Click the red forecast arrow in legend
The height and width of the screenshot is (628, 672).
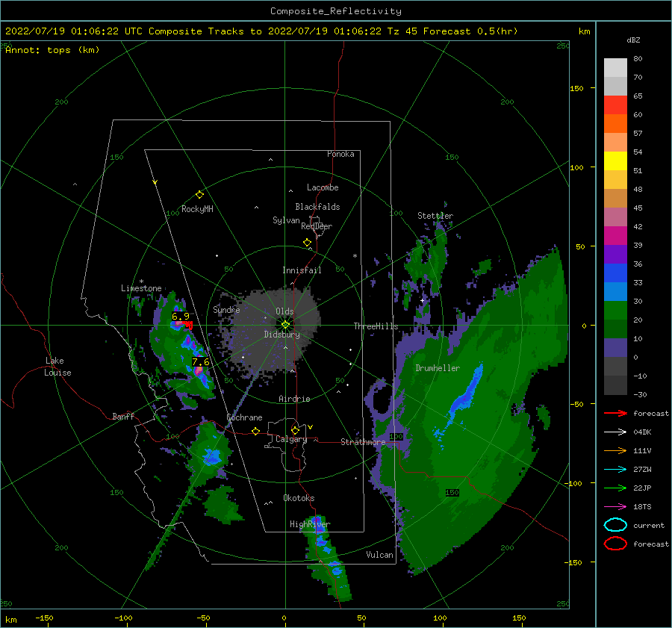pos(615,413)
